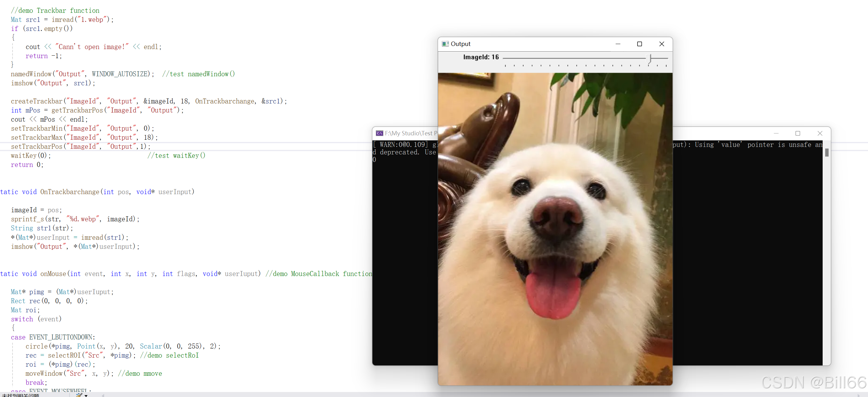Click the setTrackbarPos code line

point(81,147)
